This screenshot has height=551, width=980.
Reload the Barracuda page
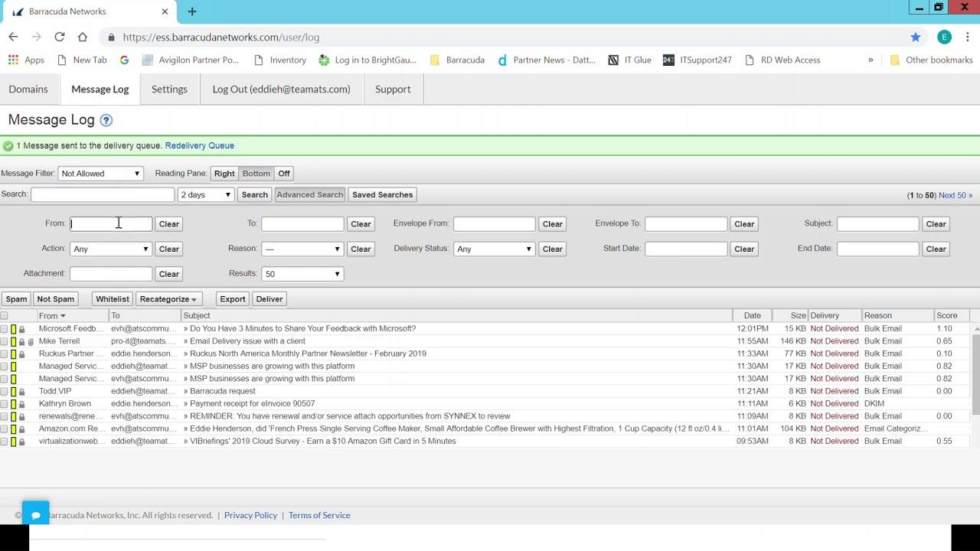coord(59,37)
